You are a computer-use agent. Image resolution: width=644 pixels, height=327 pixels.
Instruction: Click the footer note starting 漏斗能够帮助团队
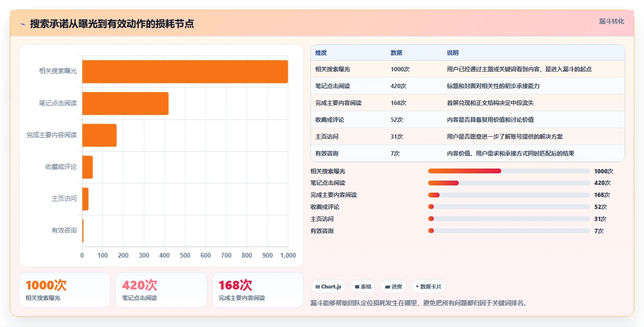coord(419,303)
